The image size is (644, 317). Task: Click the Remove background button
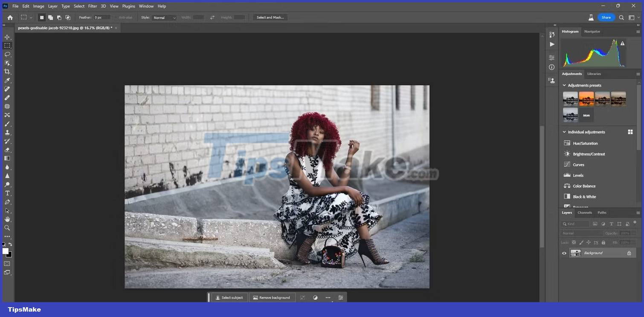pyautogui.click(x=272, y=297)
